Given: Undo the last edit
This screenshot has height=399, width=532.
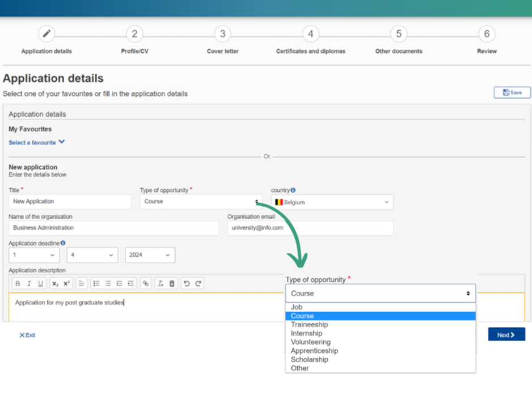Looking at the screenshot, I should 187,283.
